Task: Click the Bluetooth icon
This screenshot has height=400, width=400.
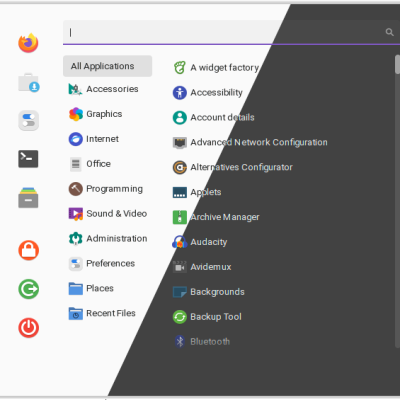Action: [180, 342]
